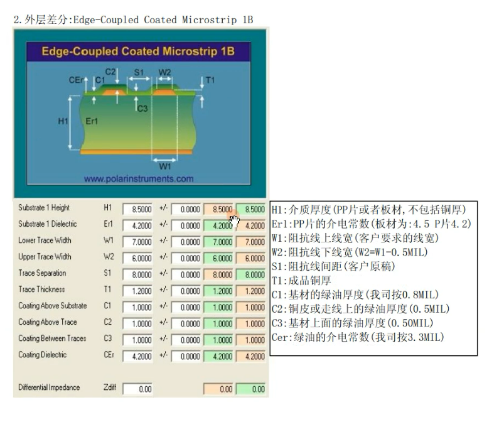Click the Edge-Coupled Coated Microstrip 1B diagram title
504x422 pixels.
[x=138, y=51]
